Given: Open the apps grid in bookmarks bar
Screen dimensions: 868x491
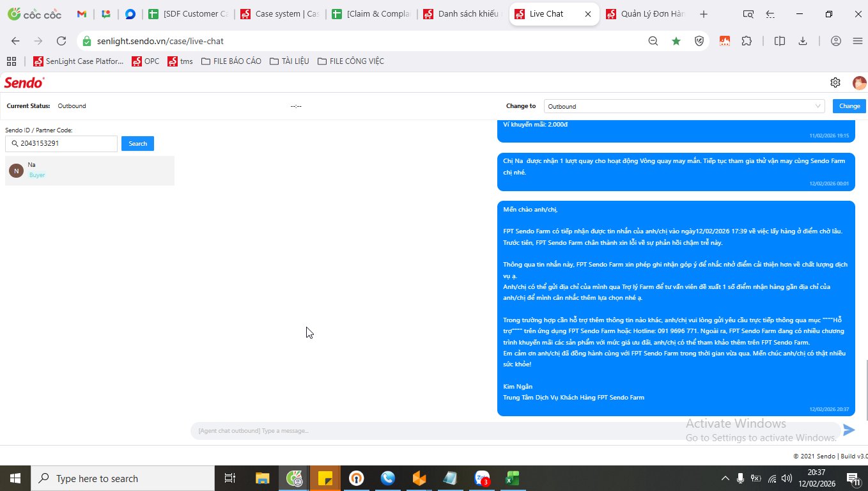Looking at the screenshot, I should (11, 61).
